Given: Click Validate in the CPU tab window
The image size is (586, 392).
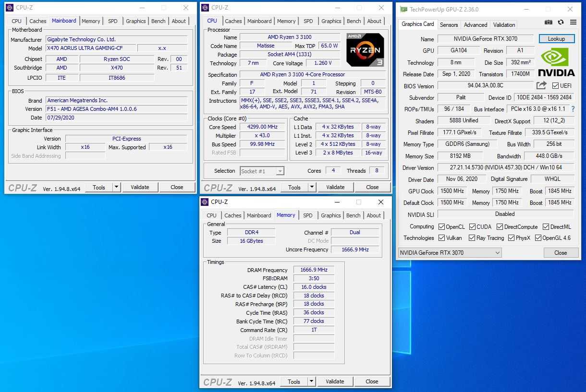Looking at the screenshot, I should (x=335, y=187).
